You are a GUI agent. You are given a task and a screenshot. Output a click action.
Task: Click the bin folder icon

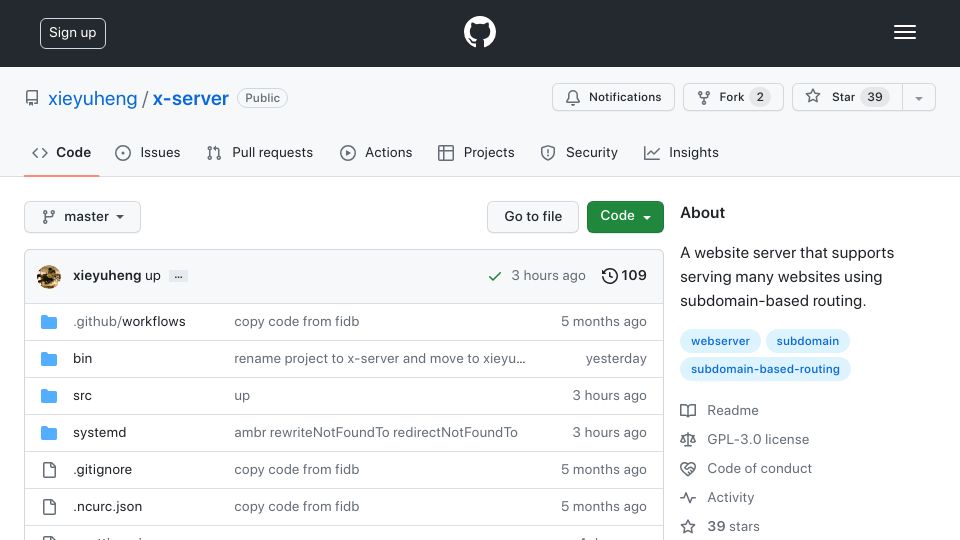(49, 359)
